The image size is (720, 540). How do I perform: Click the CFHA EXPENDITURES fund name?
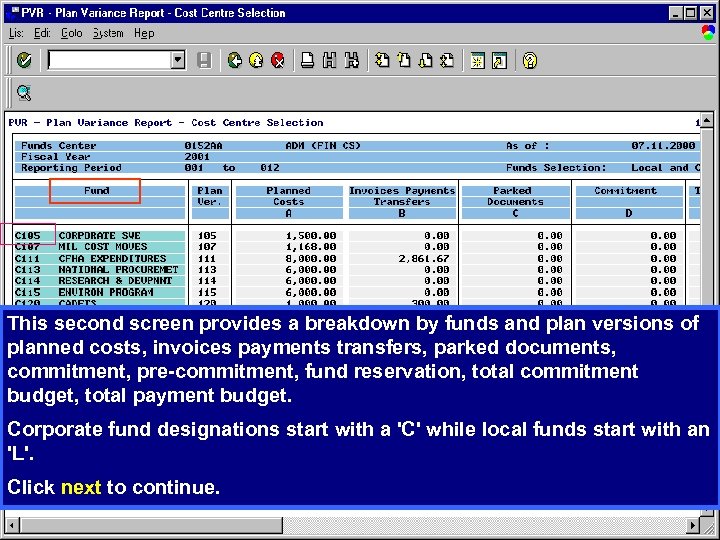tap(112, 259)
